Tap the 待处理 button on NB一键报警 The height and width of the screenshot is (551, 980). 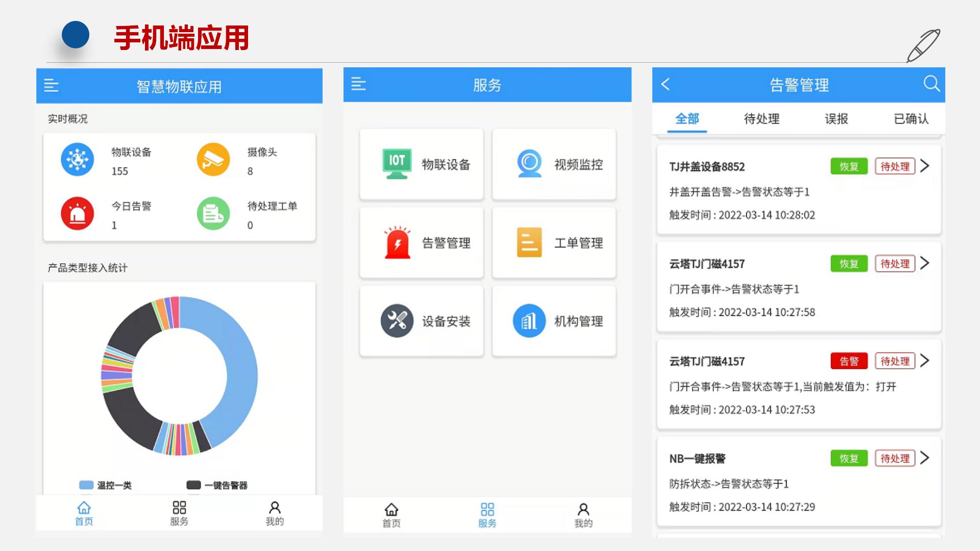[894, 458]
